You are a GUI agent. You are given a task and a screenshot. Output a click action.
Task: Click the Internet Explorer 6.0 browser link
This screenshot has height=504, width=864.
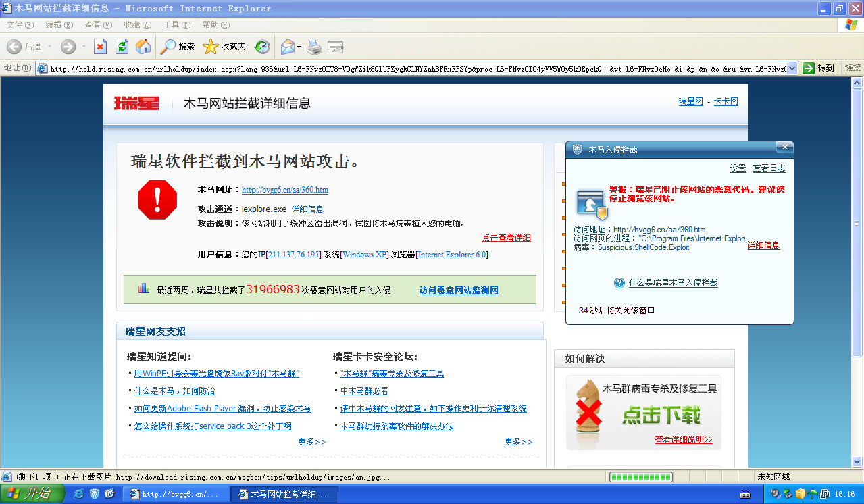coord(452,255)
